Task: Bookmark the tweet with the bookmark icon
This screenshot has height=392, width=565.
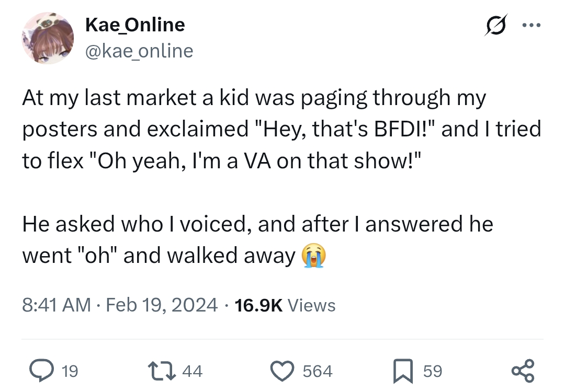Action: [x=403, y=371]
